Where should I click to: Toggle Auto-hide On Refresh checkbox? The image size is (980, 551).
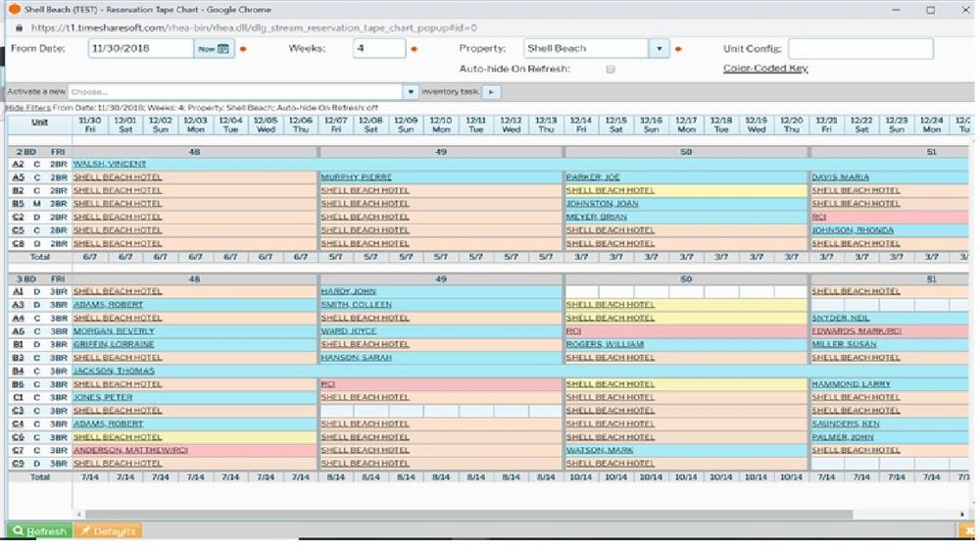click(x=610, y=70)
